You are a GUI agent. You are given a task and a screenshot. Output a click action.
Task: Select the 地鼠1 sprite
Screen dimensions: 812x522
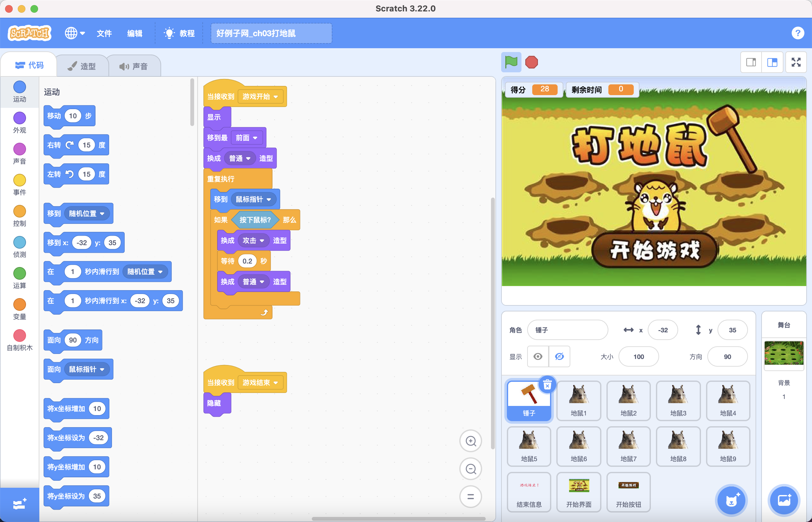tap(579, 400)
